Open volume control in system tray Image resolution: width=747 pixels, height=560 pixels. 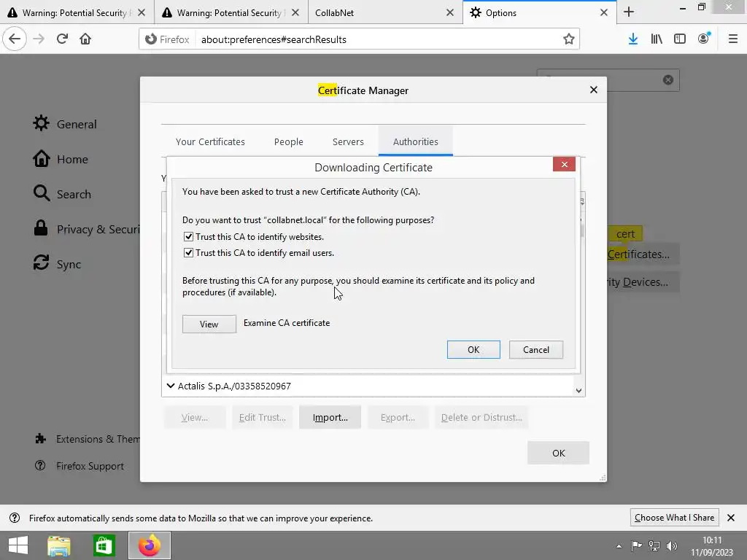672,545
